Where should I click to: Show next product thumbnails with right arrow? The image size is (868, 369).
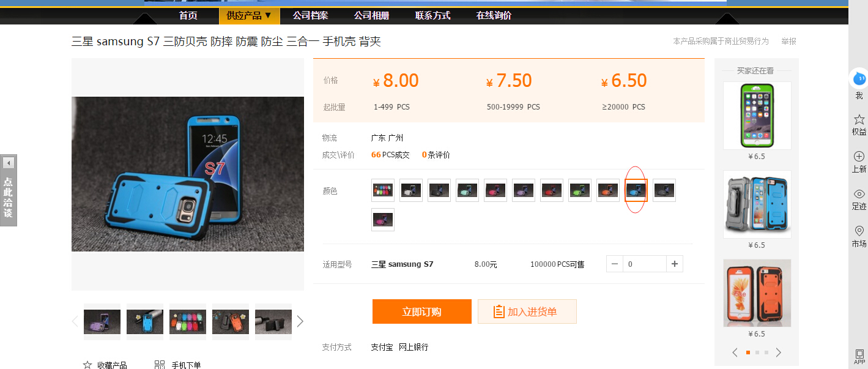pyautogui.click(x=300, y=321)
